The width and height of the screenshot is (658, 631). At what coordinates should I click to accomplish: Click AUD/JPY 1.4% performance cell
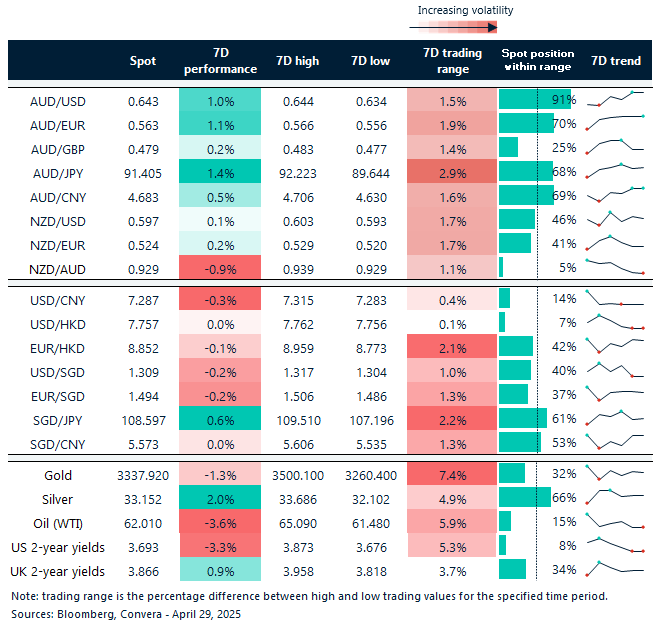[220, 171]
